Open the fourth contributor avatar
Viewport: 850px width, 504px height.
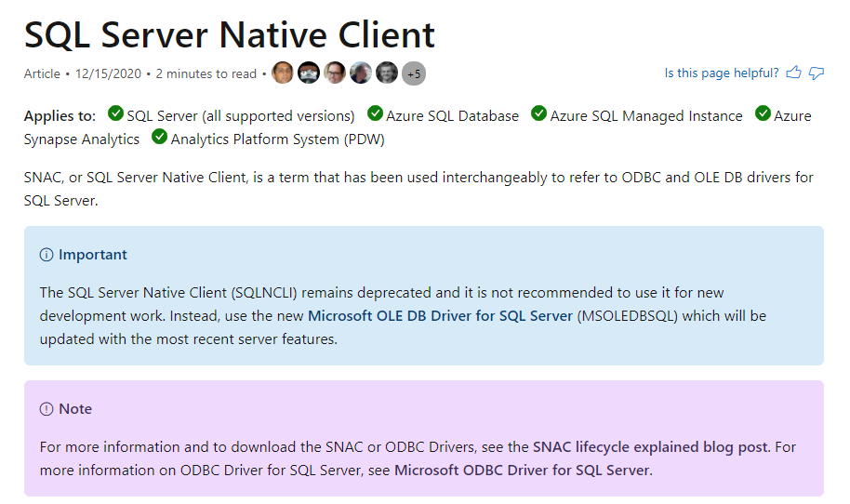361,73
